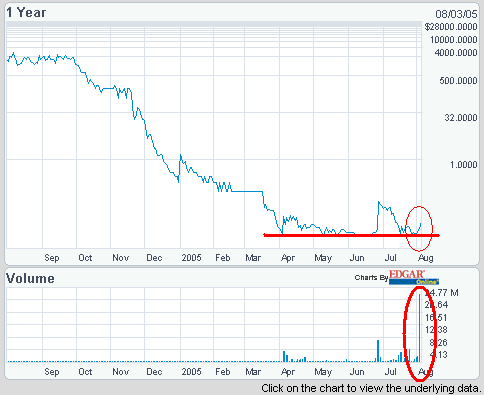
Task: Click the May label under the Volume chart
Action: pyautogui.click(x=323, y=372)
